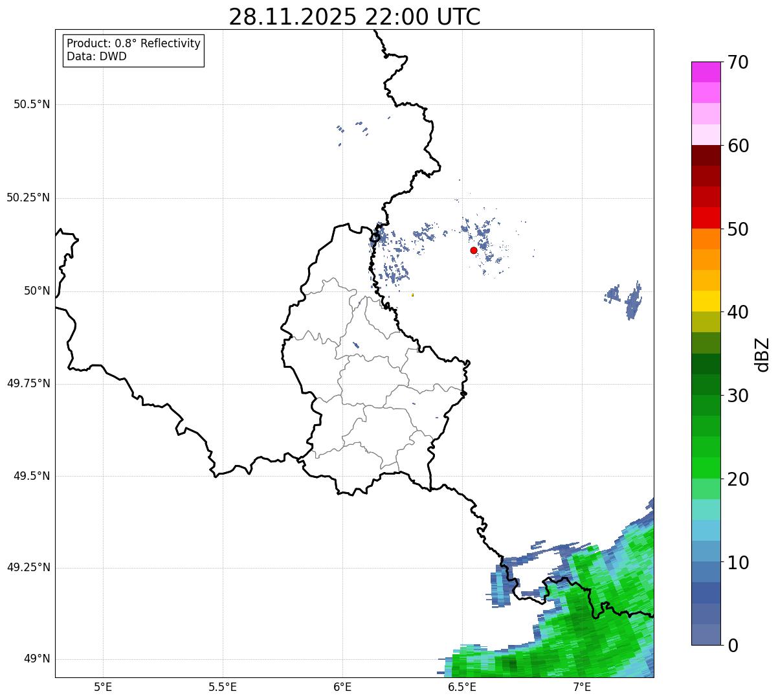Click the colorbar tick label 10

point(738,563)
